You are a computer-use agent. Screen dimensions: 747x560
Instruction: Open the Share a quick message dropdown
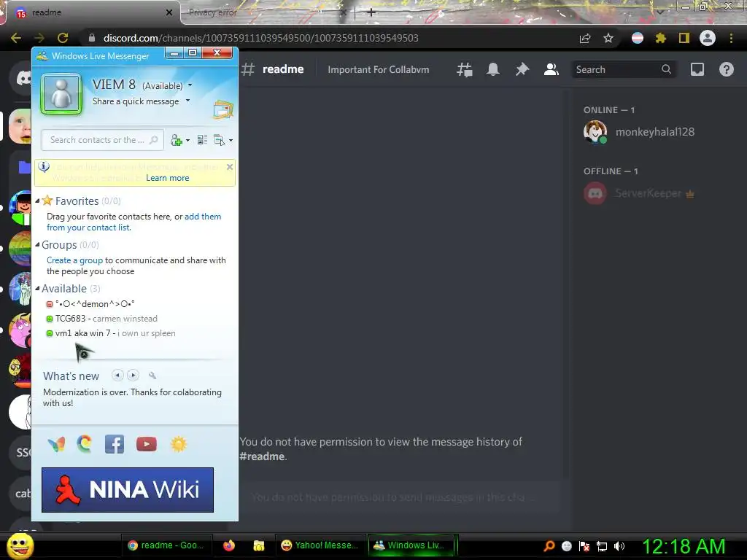[187, 101]
